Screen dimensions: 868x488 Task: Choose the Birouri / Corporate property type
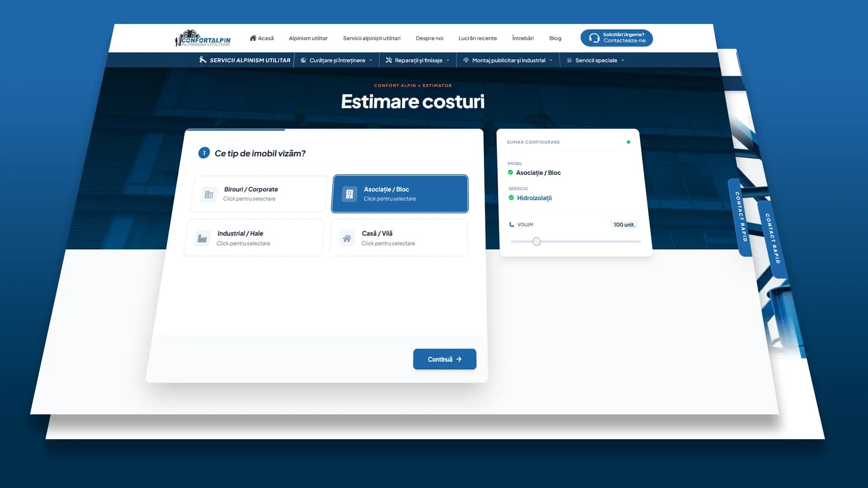point(259,193)
